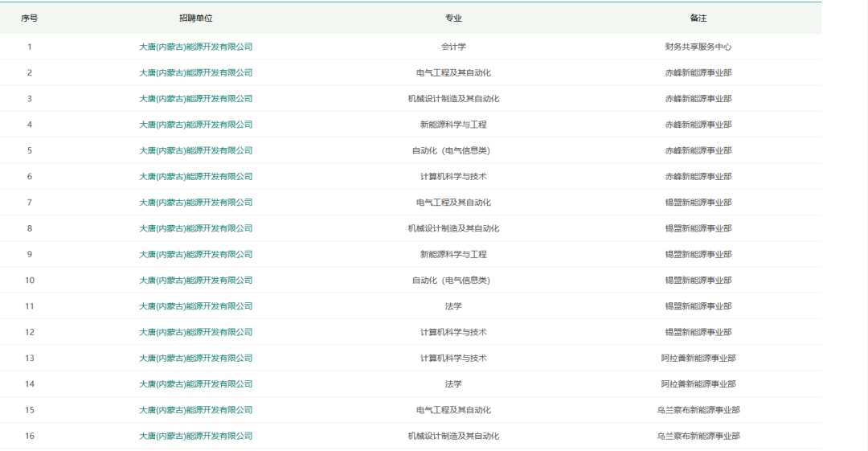Open the company link in row 6
Image resolution: width=868 pixels, height=451 pixels.
pyautogui.click(x=195, y=177)
